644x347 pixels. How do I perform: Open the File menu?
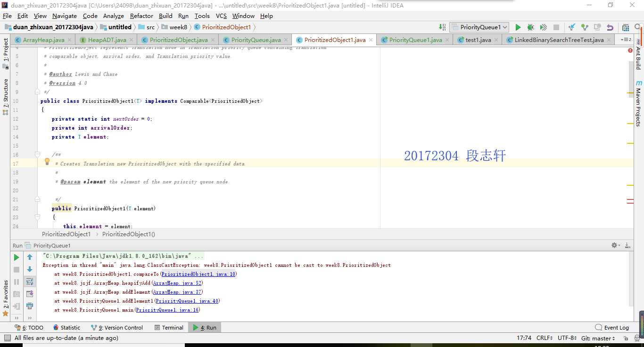pos(7,16)
